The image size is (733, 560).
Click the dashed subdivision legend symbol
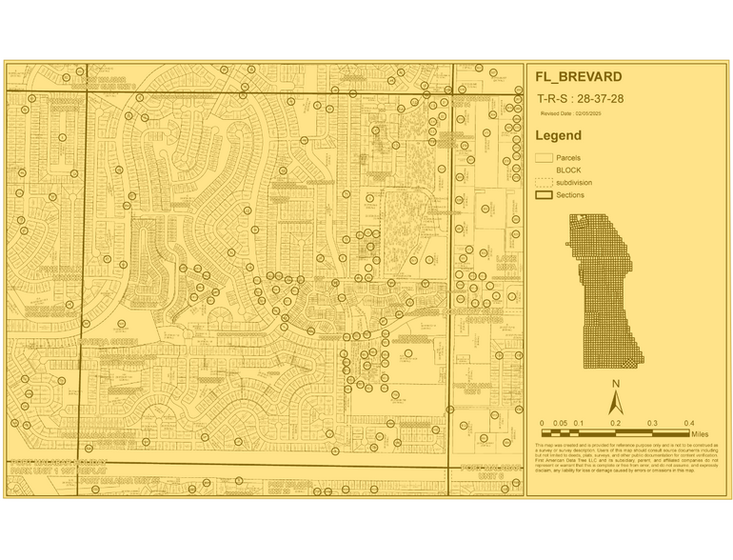pos(544,182)
